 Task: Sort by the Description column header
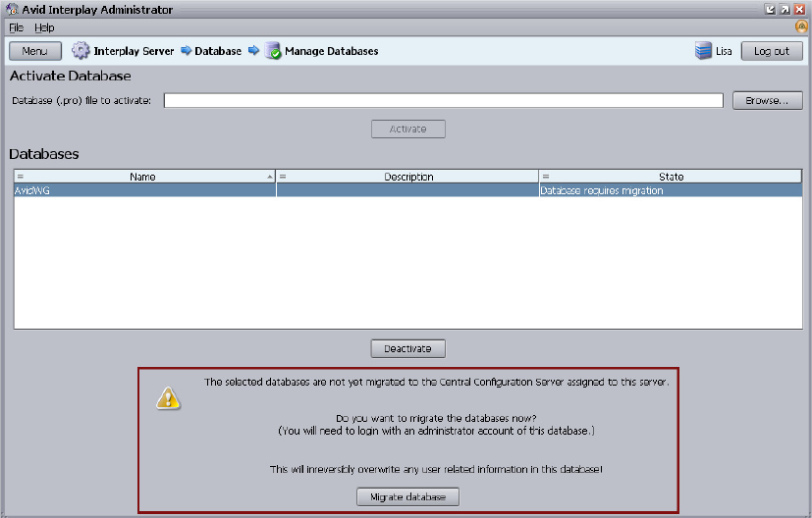[x=408, y=177]
